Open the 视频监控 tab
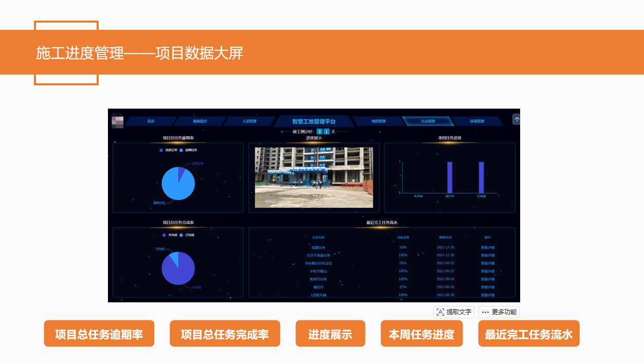 199,121
